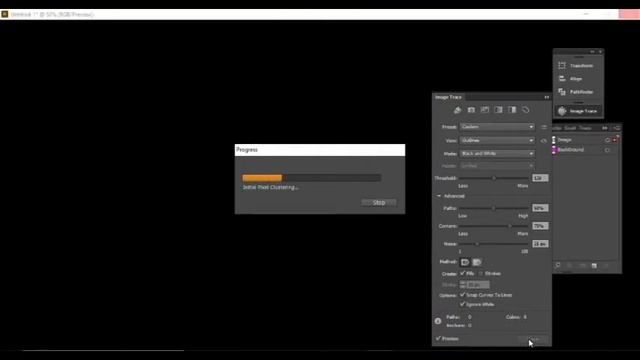Click the Black and White preset icon
Image resolution: width=640 pixels, height=360 pixels.
pyautogui.click(x=512, y=110)
